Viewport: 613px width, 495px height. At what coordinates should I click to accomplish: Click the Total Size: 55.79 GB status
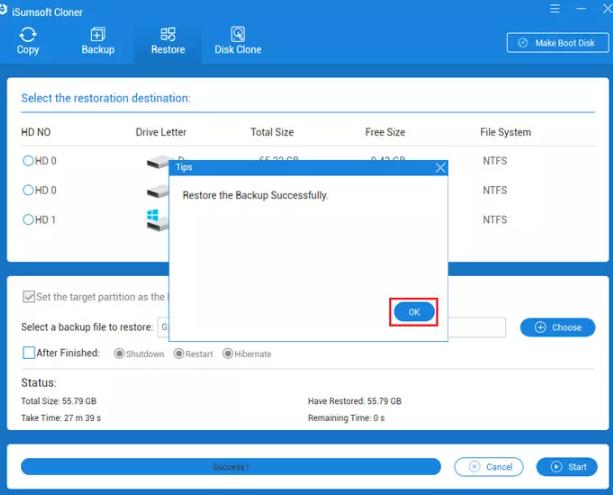tap(59, 401)
